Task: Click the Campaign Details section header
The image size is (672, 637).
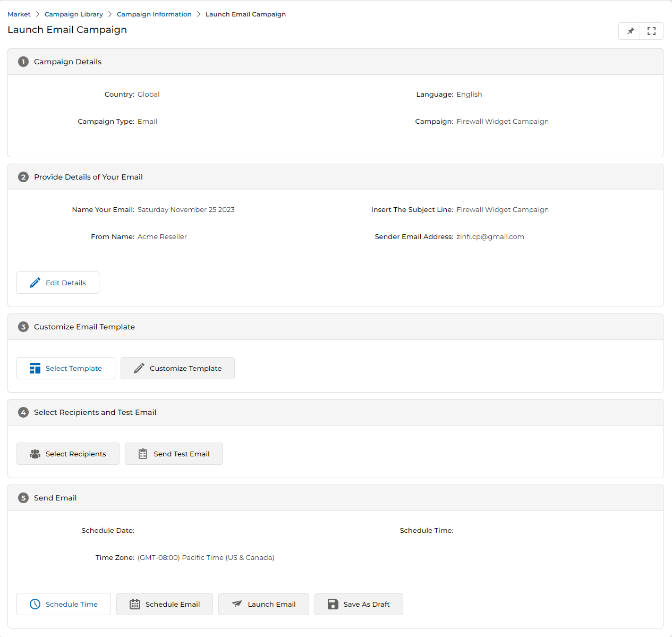Action: point(335,62)
